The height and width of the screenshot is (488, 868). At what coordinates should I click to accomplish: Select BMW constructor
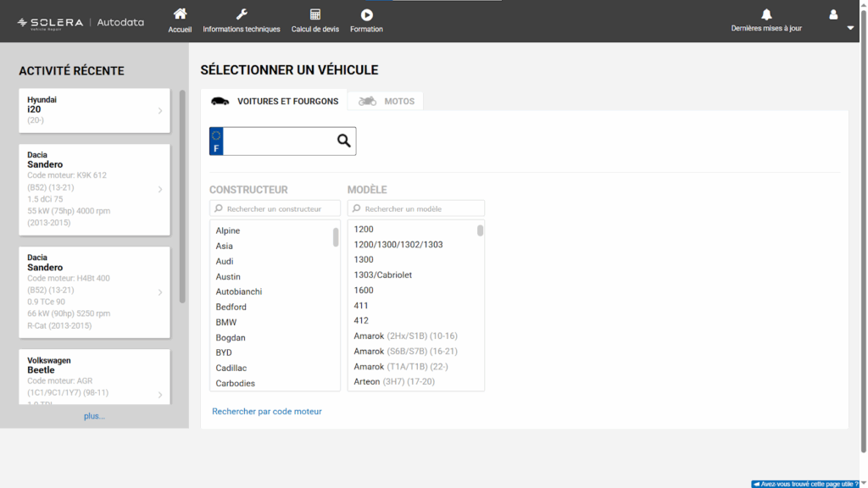click(x=225, y=322)
